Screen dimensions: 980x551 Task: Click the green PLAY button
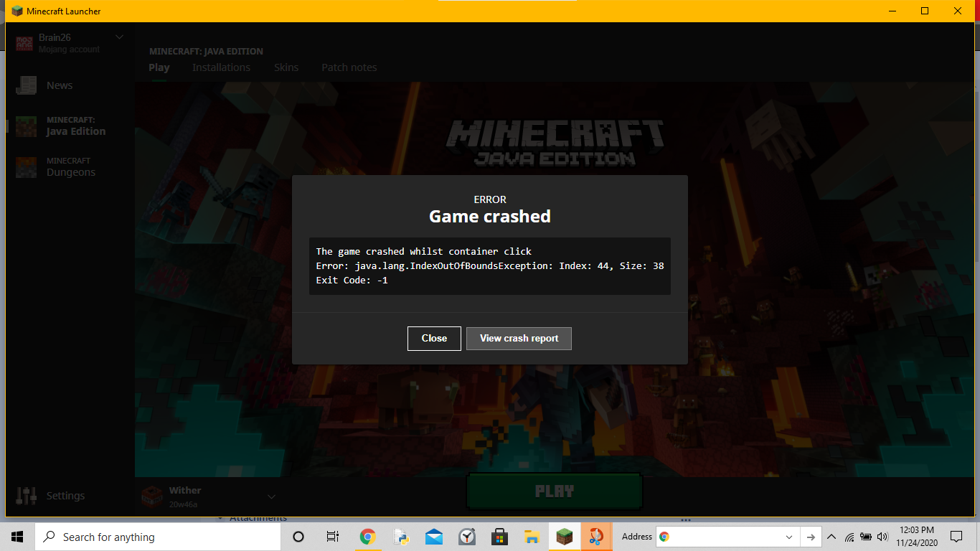click(555, 491)
